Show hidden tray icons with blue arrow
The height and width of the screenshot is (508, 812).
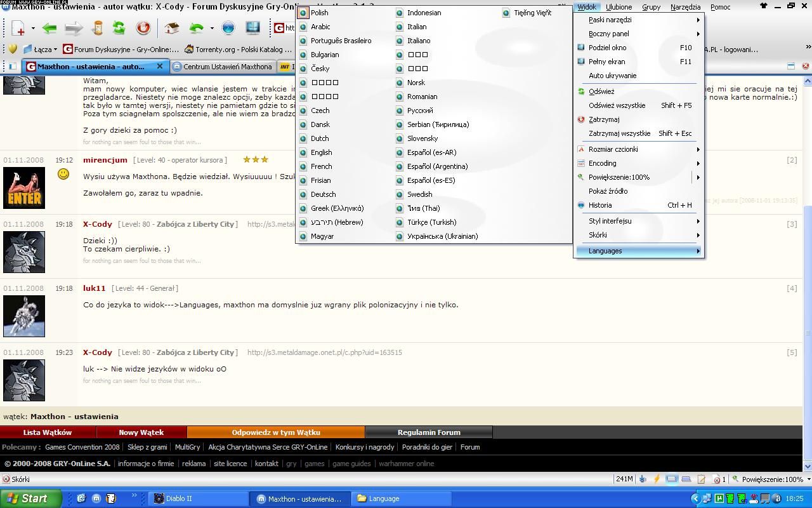[x=695, y=498]
